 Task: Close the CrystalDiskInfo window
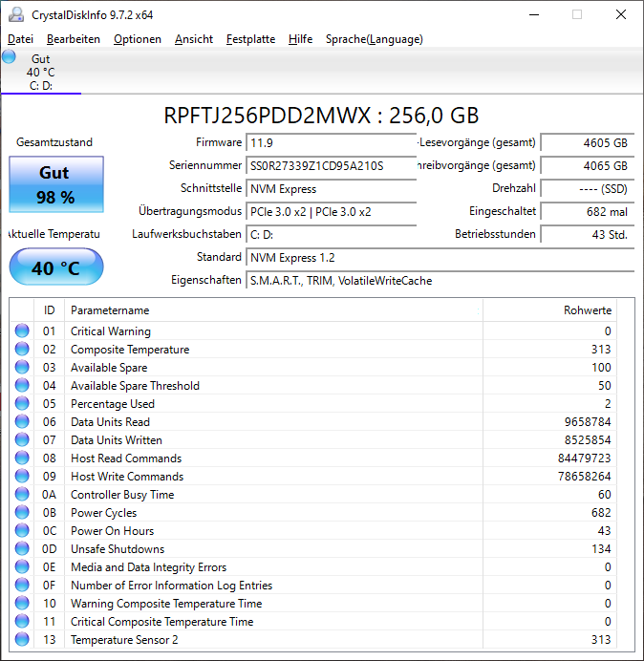621,14
